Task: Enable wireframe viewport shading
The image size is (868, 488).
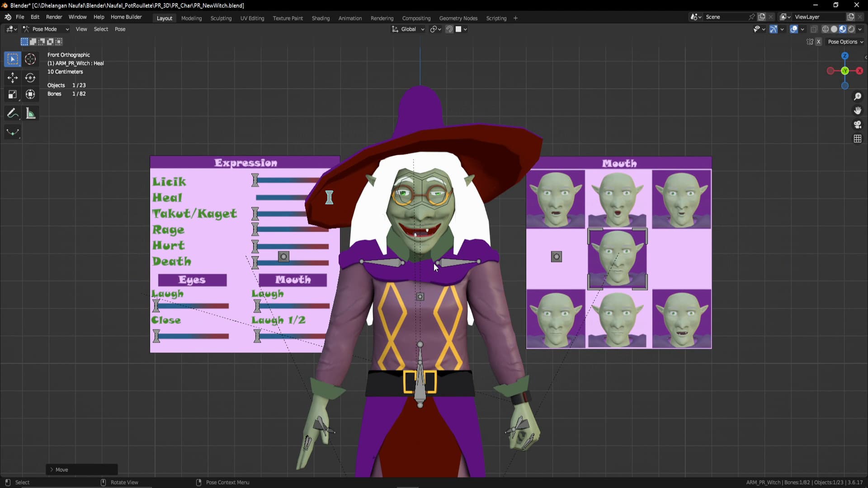Action: point(825,29)
